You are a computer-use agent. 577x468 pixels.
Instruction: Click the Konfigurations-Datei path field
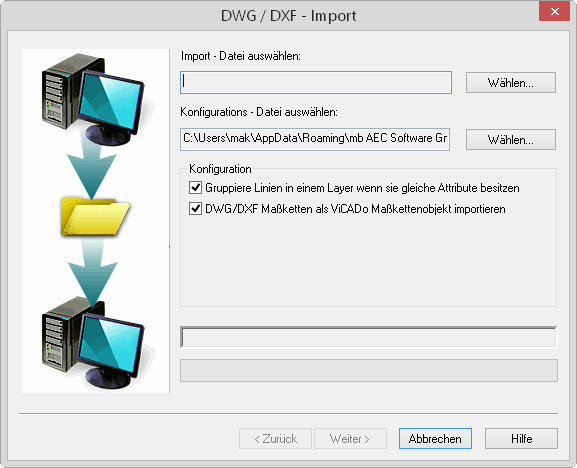pos(315,139)
